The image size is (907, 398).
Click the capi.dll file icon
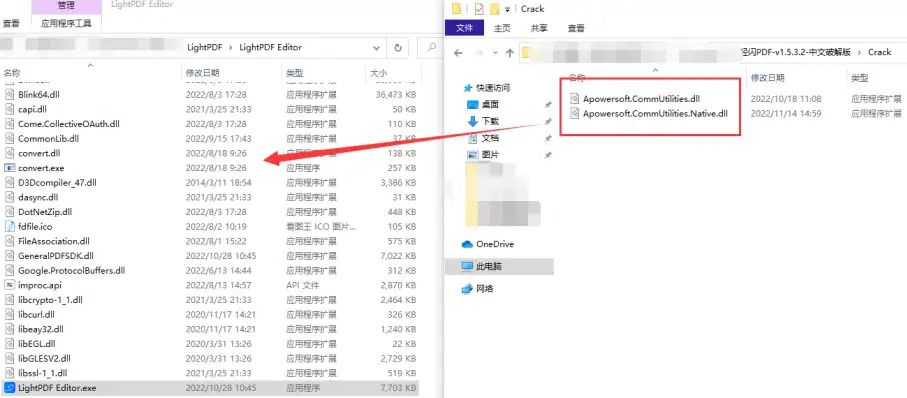(9, 109)
